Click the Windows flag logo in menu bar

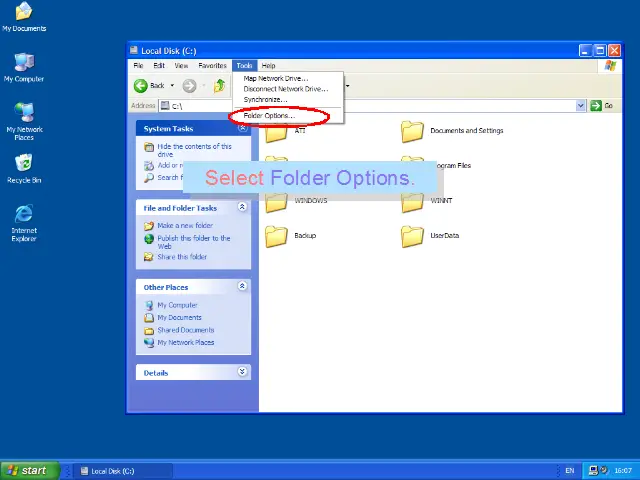pos(611,66)
